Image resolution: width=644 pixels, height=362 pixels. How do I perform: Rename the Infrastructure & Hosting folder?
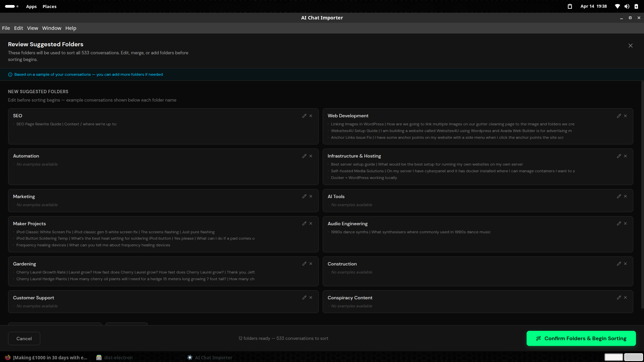click(x=619, y=156)
